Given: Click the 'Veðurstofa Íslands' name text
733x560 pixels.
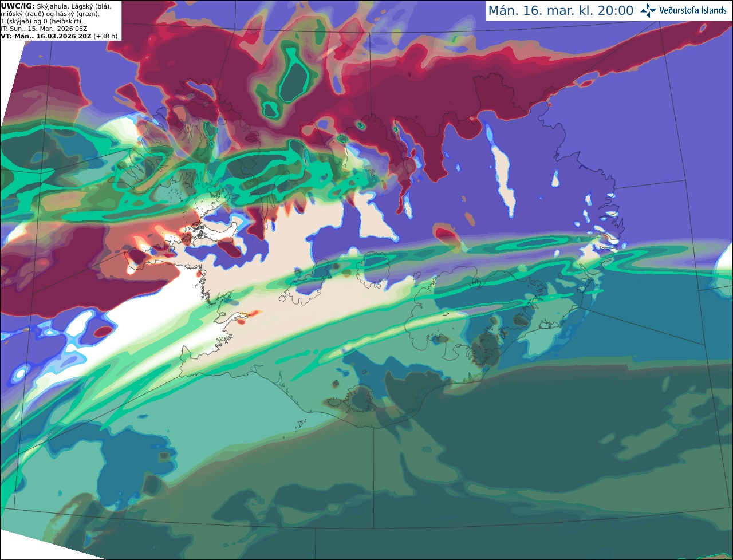Looking at the screenshot, I should click(693, 10).
